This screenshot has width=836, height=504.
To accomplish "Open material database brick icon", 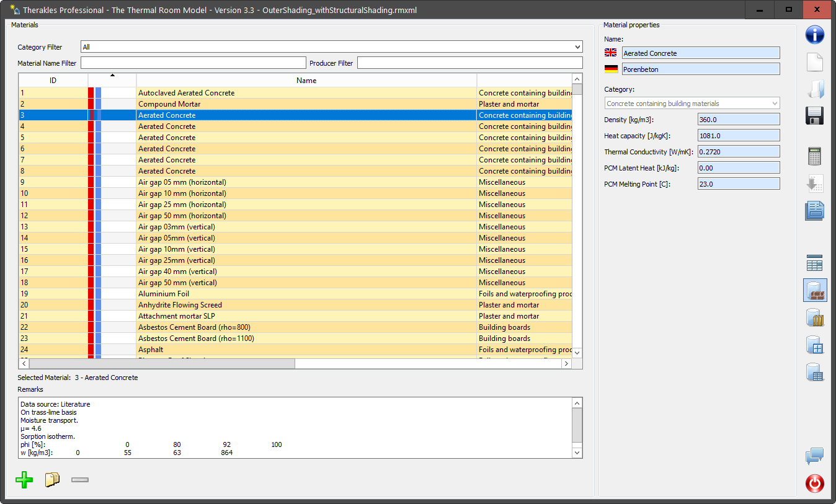I will 815,290.
